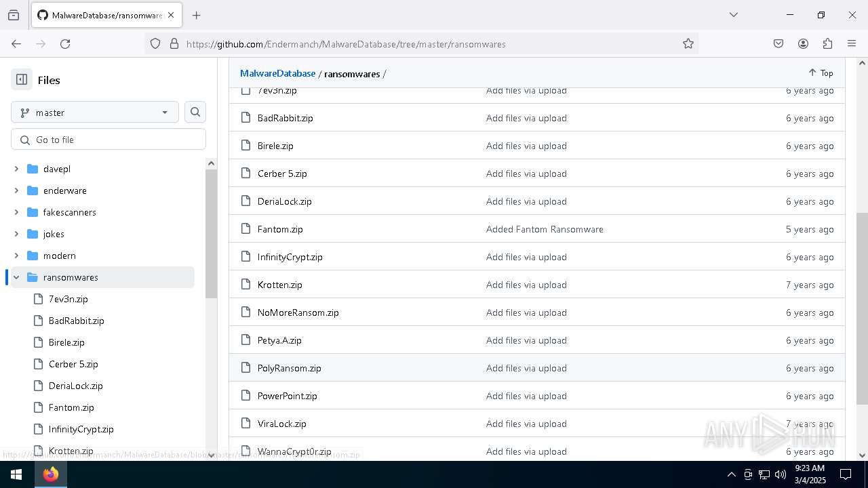Click the Go to file search field
868x488 pixels.
(108, 140)
